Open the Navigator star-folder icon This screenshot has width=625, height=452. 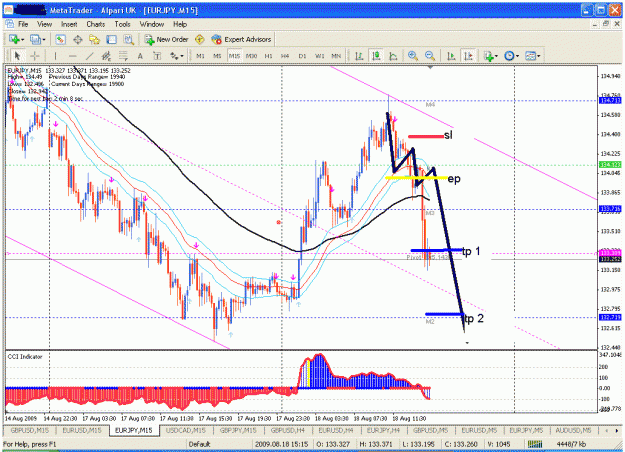click(94, 39)
